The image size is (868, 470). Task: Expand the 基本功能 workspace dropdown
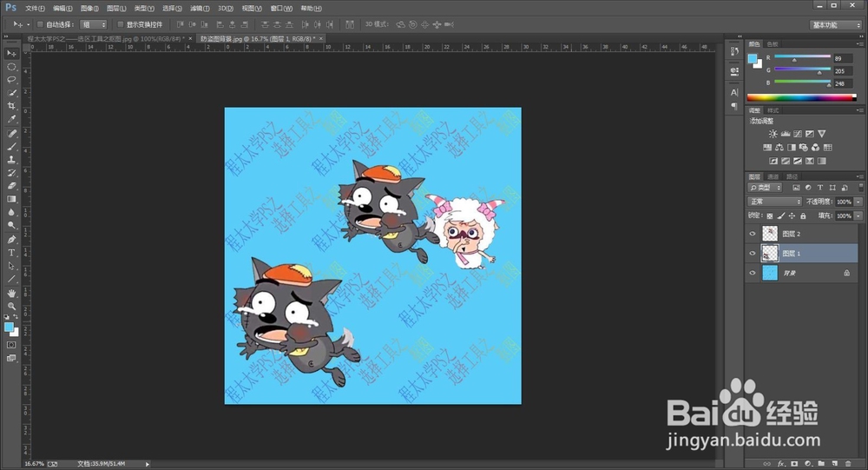837,25
